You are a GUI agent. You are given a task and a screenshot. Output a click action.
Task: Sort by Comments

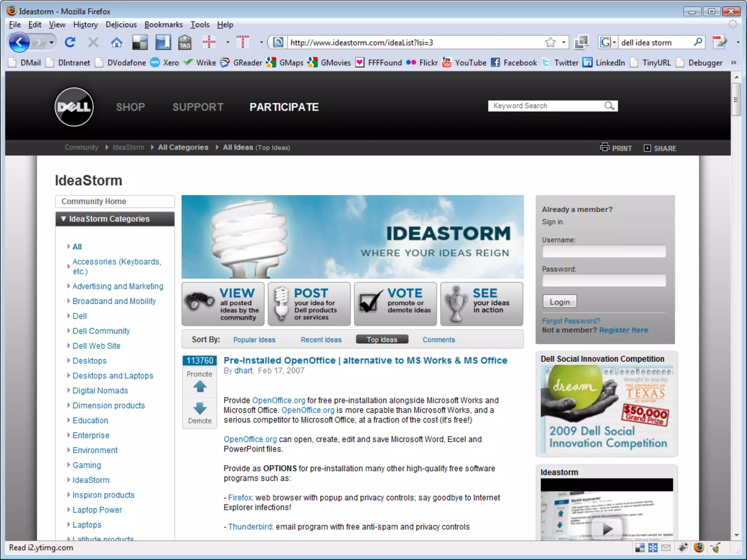pos(439,339)
